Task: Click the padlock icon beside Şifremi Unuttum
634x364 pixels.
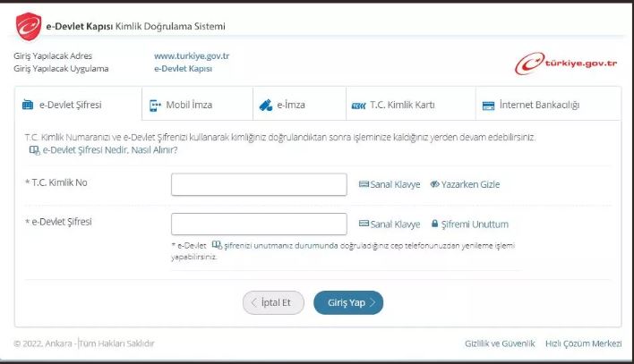Action: click(434, 224)
